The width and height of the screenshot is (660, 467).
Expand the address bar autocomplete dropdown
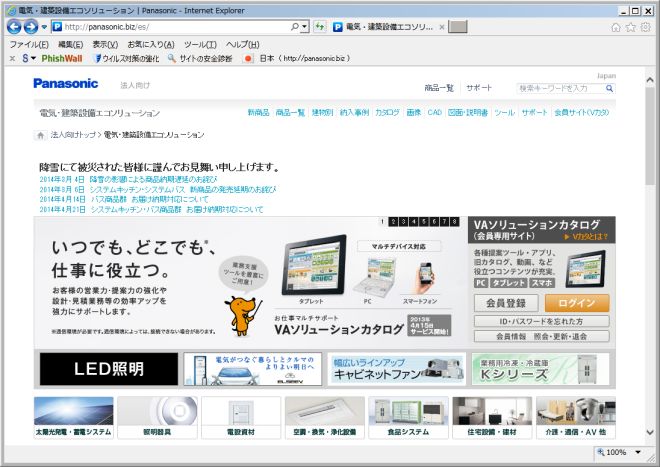click(x=305, y=27)
